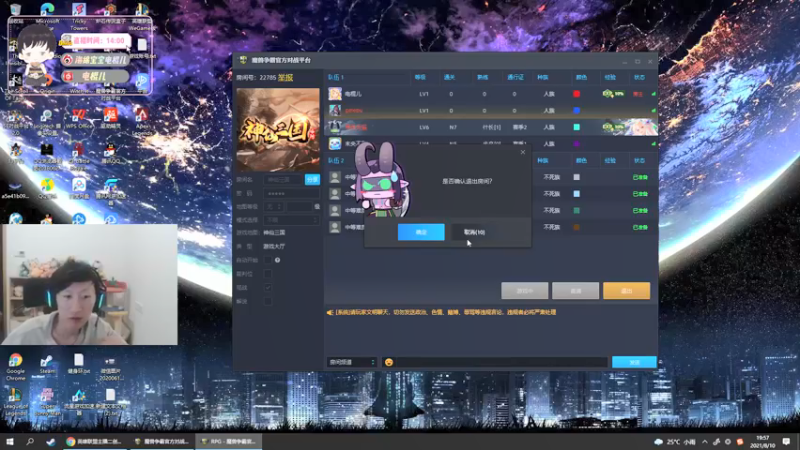Open the map level dropdown

click(x=274, y=207)
